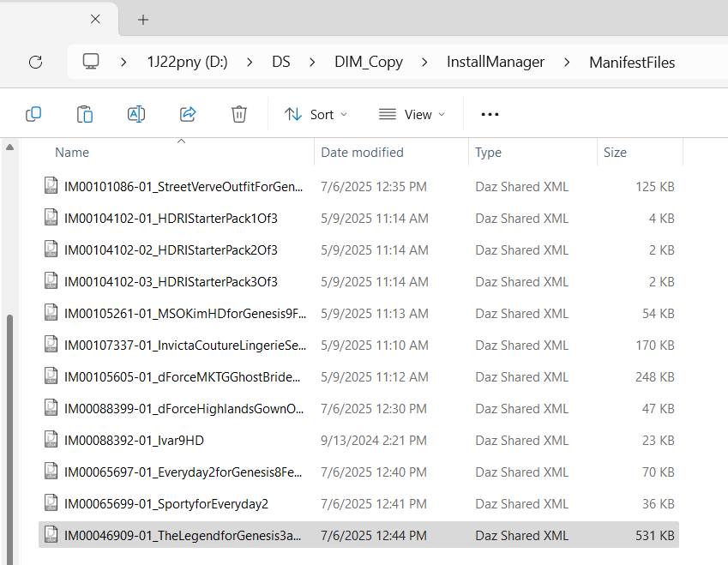Click the Refresh icon

pos(36,62)
